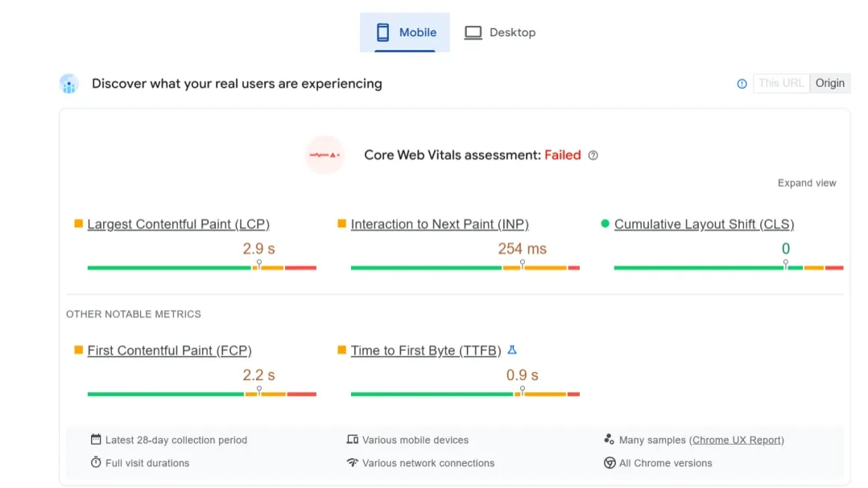Screen dimensions: 868x488
Task: Switch to the Desktop tab
Action: pyautogui.click(x=499, y=32)
